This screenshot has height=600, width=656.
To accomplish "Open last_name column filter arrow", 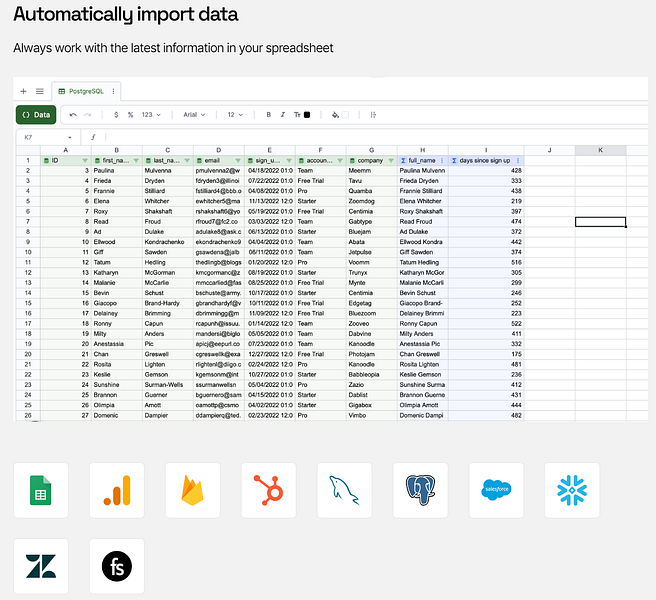I will tap(187, 161).
